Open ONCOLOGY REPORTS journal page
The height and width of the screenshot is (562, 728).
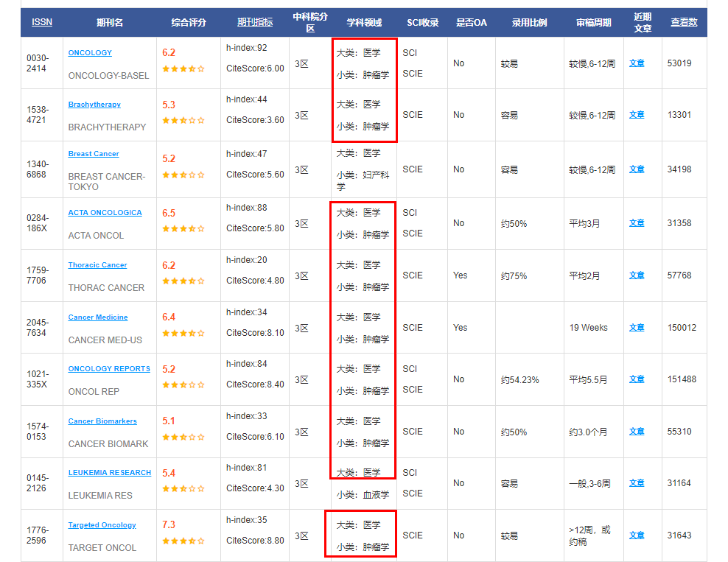coord(109,369)
